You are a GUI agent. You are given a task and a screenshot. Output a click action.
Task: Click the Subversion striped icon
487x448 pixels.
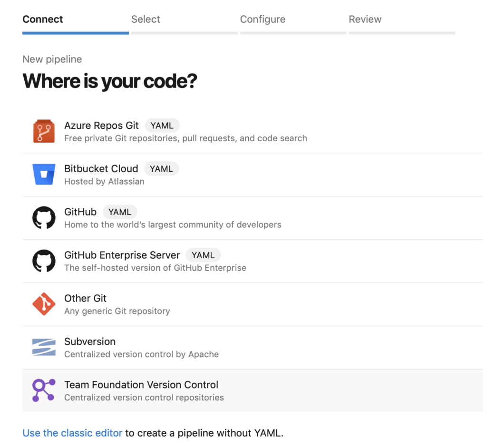44,347
